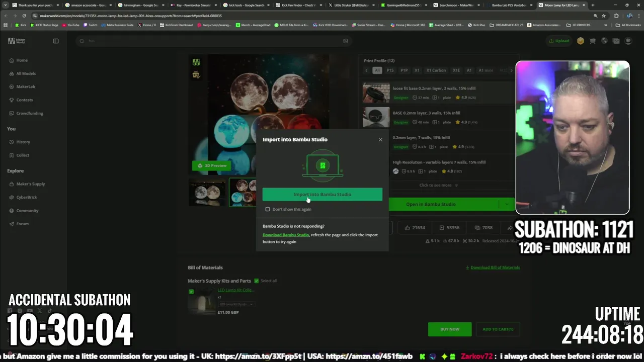The width and height of the screenshot is (644, 362).
Task: Open Forum in the sidebar
Action: coord(22,224)
